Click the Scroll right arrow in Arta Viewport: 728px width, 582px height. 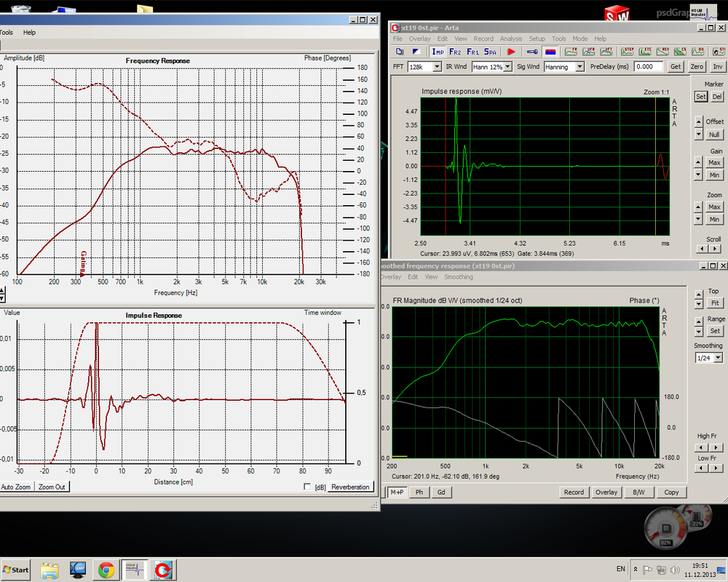click(x=716, y=249)
